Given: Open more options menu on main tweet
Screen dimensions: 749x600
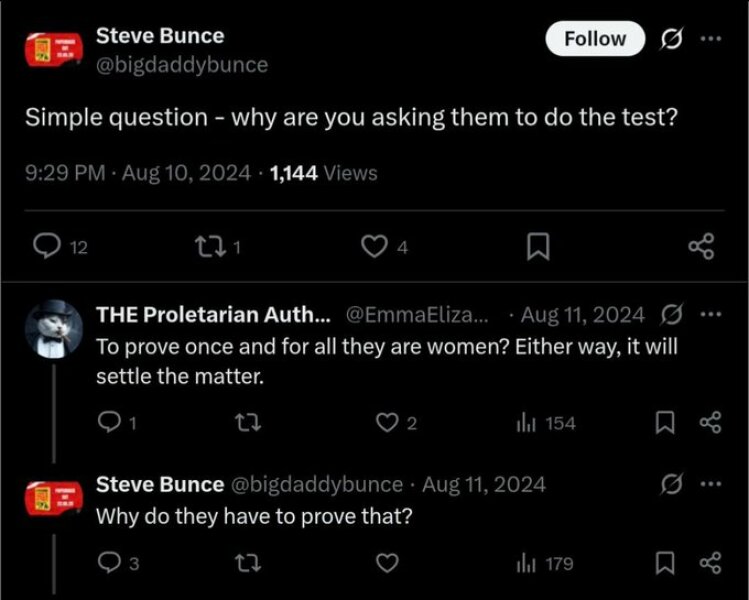Looking at the screenshot, I should point(709,39).
